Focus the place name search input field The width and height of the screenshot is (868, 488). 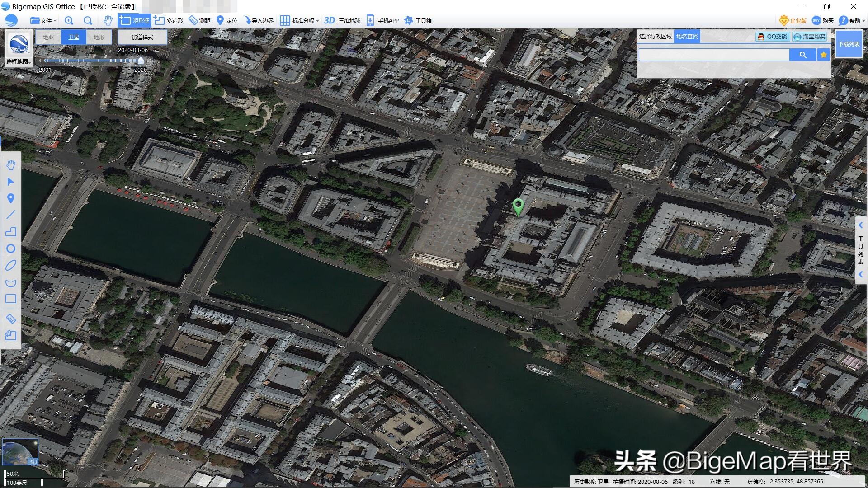[x=714, y=55]
